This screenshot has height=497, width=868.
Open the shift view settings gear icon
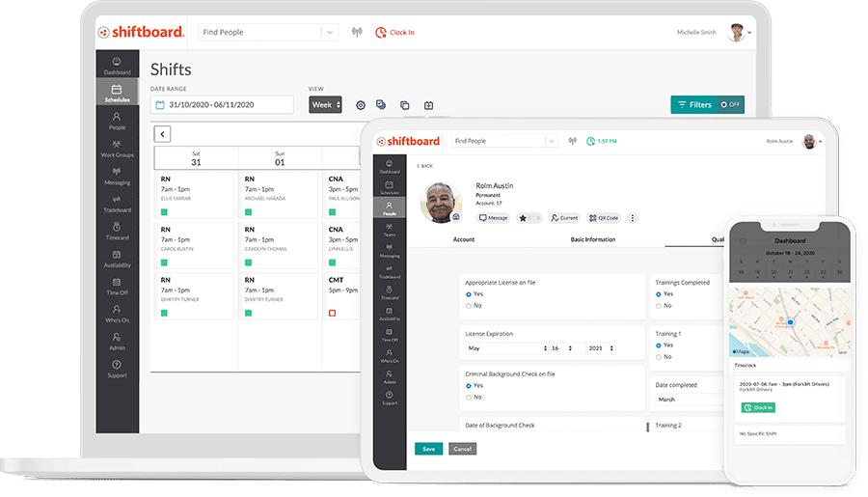click(361, 105)
